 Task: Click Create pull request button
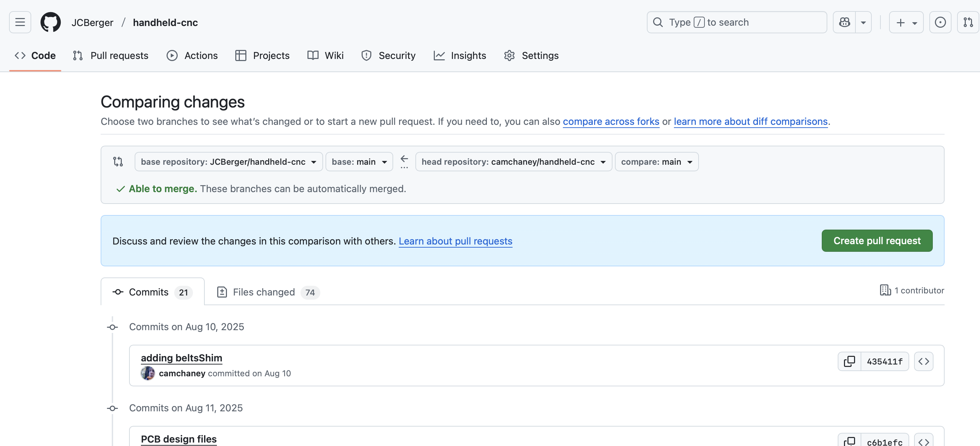[x=877, y=241]
